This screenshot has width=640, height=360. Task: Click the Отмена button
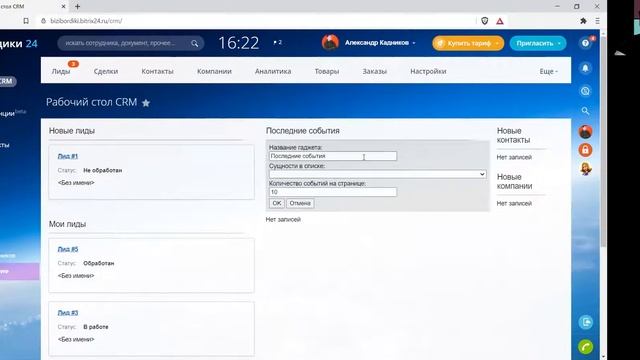(x=300, y=203)
